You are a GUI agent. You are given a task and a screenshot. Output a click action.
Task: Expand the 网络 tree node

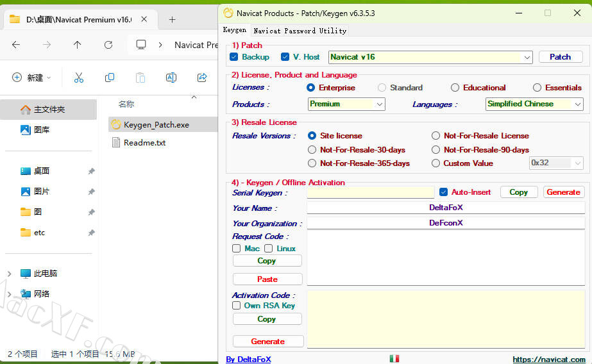10,294
